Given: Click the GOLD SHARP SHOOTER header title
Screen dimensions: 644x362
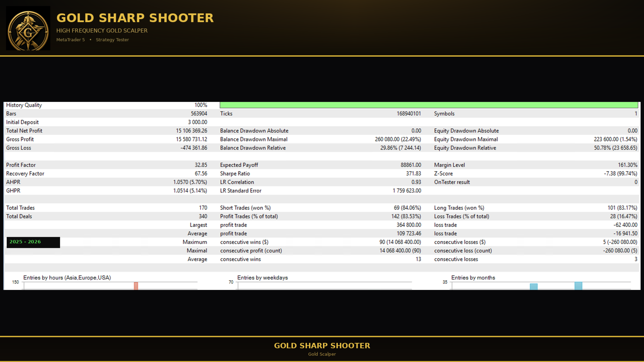Looking at the screenshot, I should point(135,18).
